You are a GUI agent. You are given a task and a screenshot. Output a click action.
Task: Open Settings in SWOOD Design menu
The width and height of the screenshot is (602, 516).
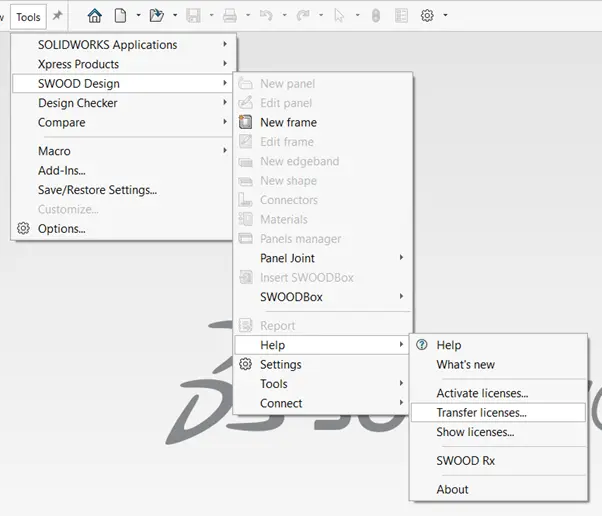coord(322,364)
